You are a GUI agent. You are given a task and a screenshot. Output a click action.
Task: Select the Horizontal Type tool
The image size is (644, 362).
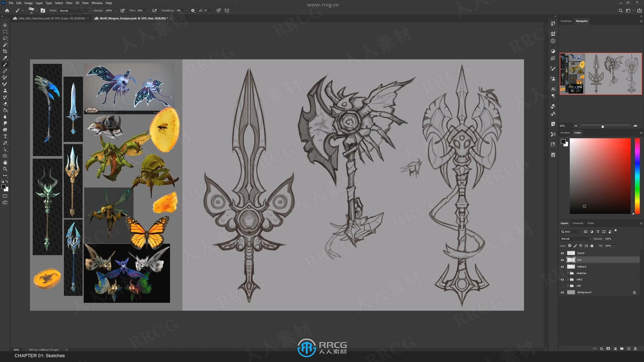5,136
